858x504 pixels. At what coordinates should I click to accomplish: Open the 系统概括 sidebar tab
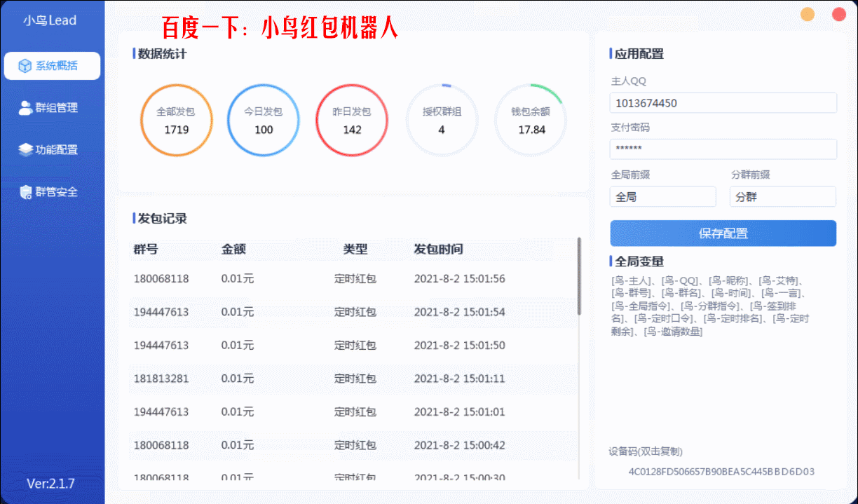[52, 66]
